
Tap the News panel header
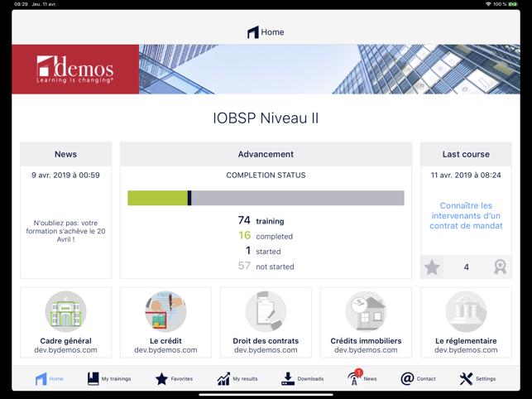66,154
